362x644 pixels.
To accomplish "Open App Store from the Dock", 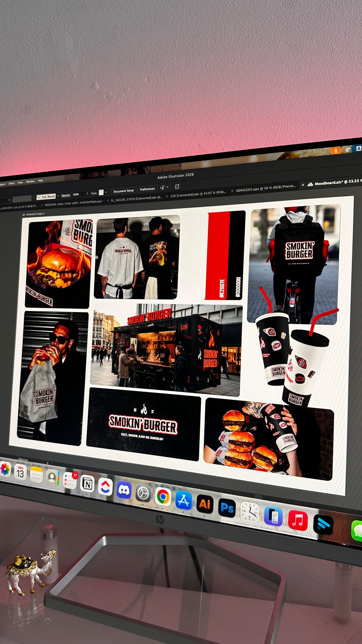I will [184, 500].
